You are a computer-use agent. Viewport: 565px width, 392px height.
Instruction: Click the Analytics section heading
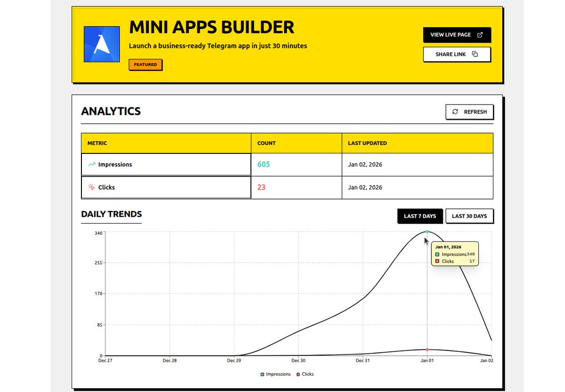(x=111, y=111)
